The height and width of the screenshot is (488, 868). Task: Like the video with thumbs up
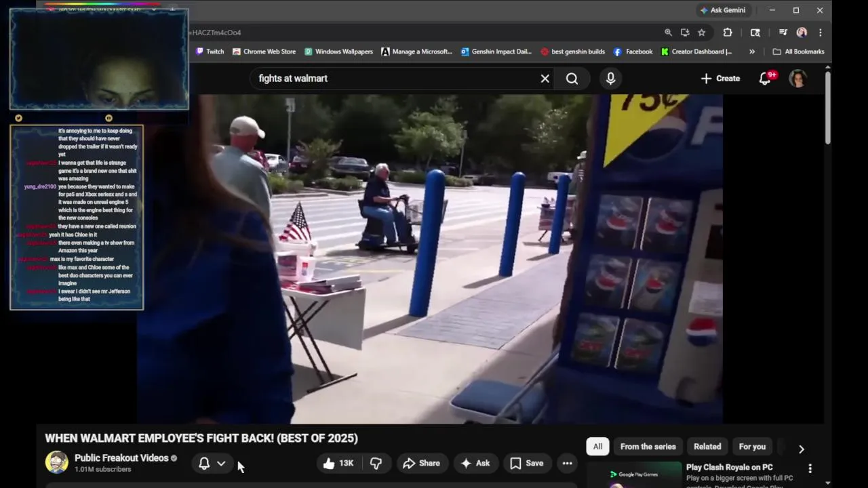[338, 464]
